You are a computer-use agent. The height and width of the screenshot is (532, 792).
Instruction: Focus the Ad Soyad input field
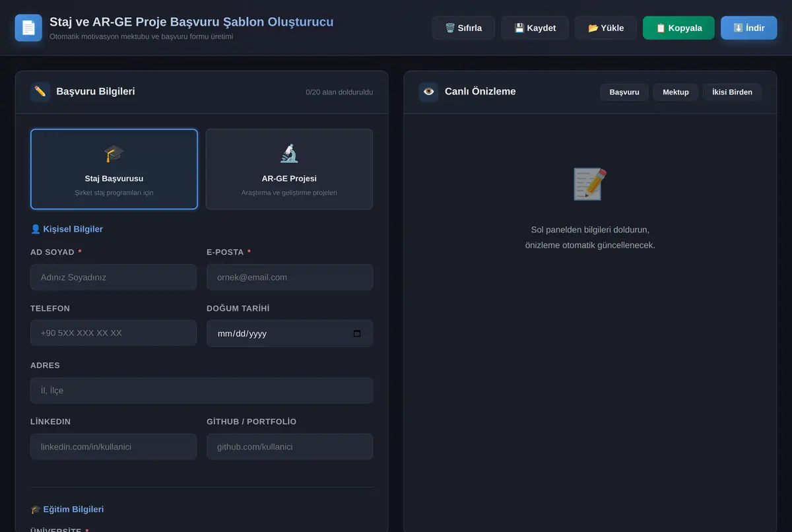(x=114, y=277)
